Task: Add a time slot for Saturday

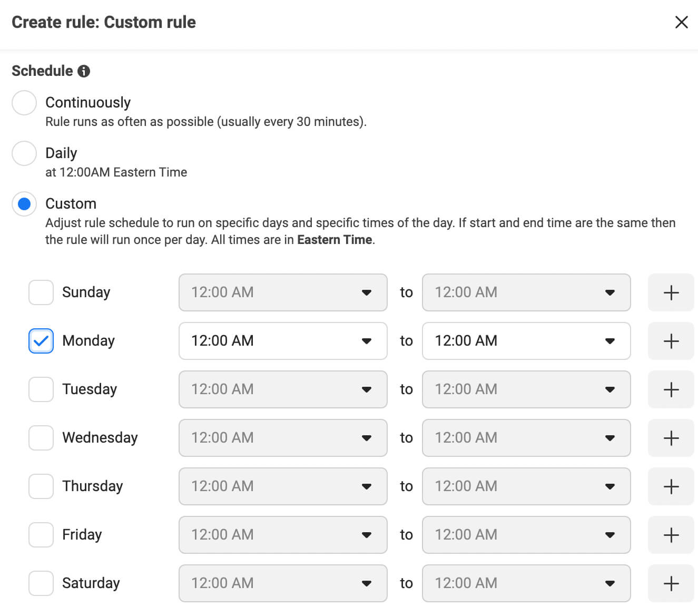Action: click(x=671, y=583)
